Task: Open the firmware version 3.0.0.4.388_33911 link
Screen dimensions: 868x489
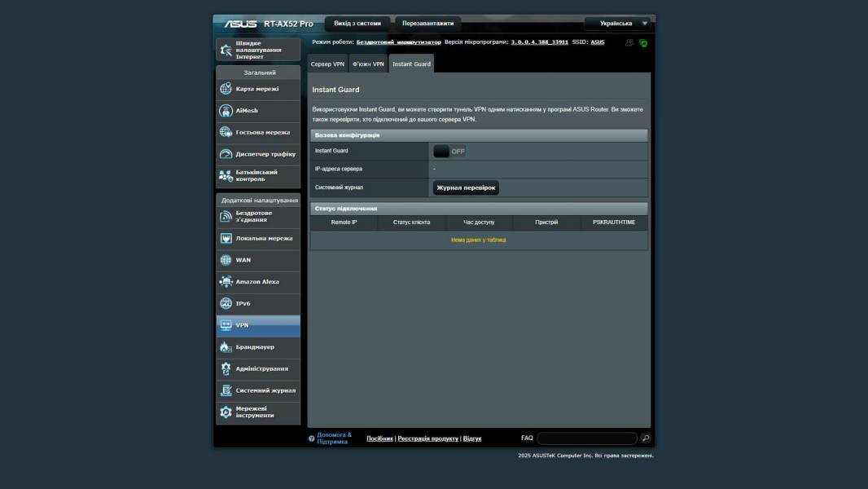Action: pyautogui.click(x=540, y=42)
